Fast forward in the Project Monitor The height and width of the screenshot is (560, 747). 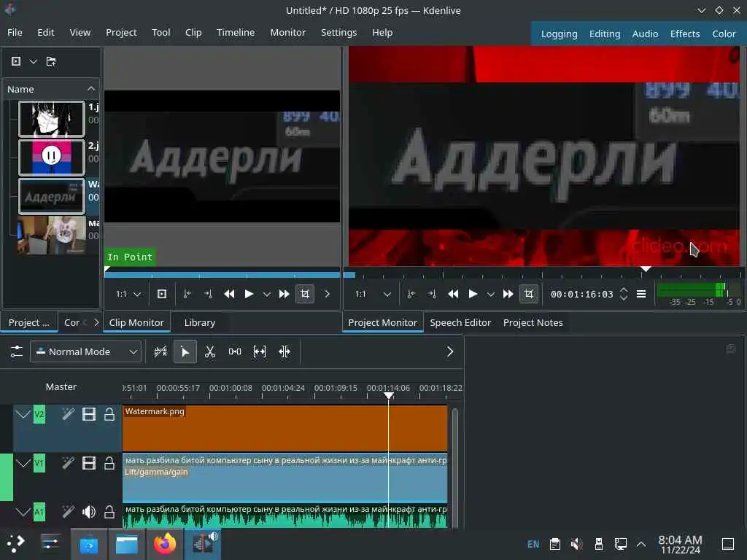coord(508,294)
